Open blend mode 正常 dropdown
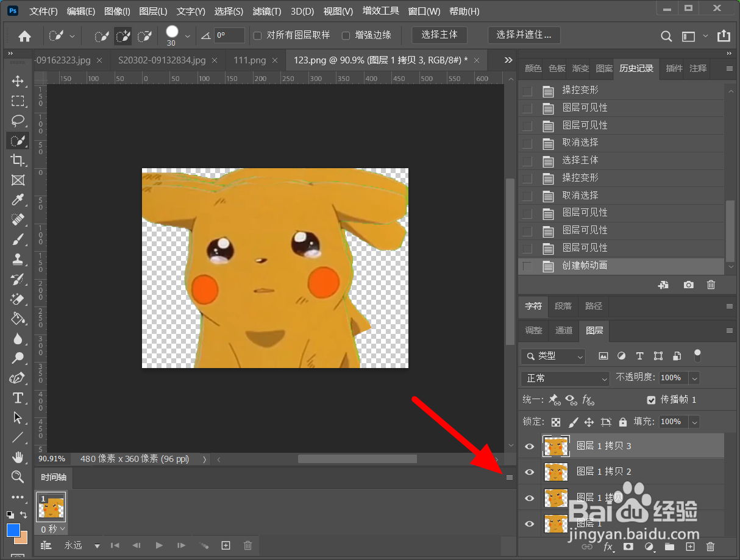Screen dimensions: 740x560 [x=565, y=378]
